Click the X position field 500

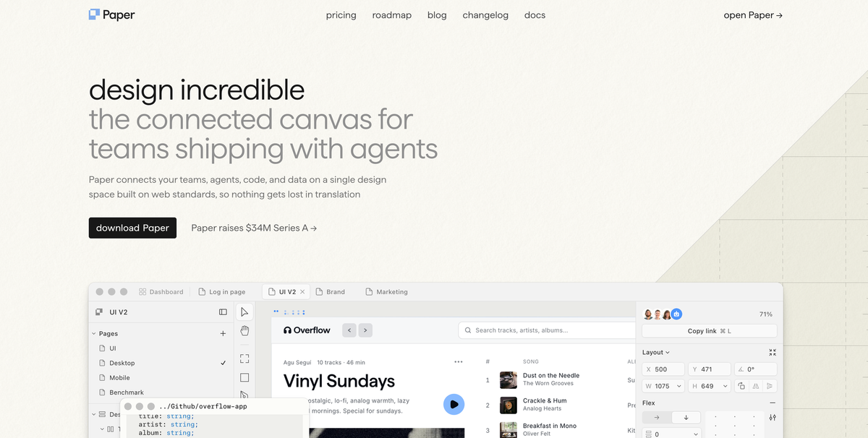click(x=663, y=369)
